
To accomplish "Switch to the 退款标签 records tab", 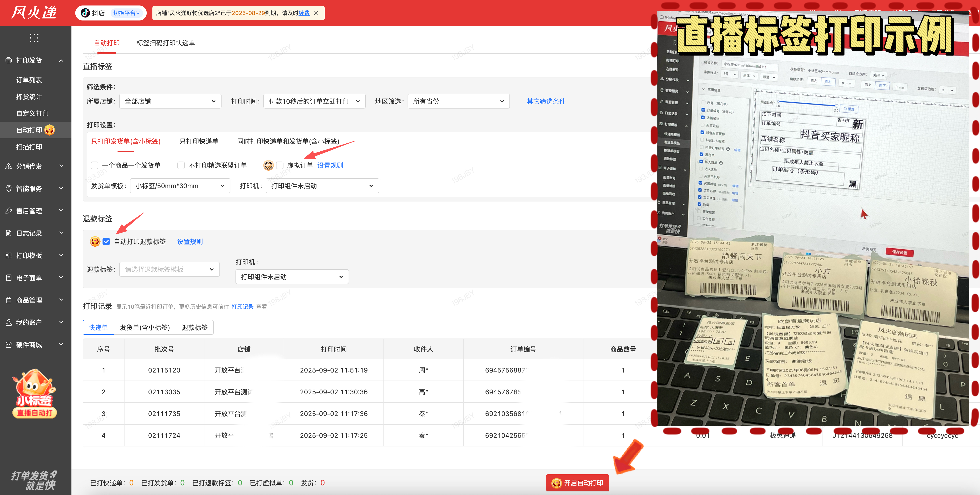I will point(194,327).
